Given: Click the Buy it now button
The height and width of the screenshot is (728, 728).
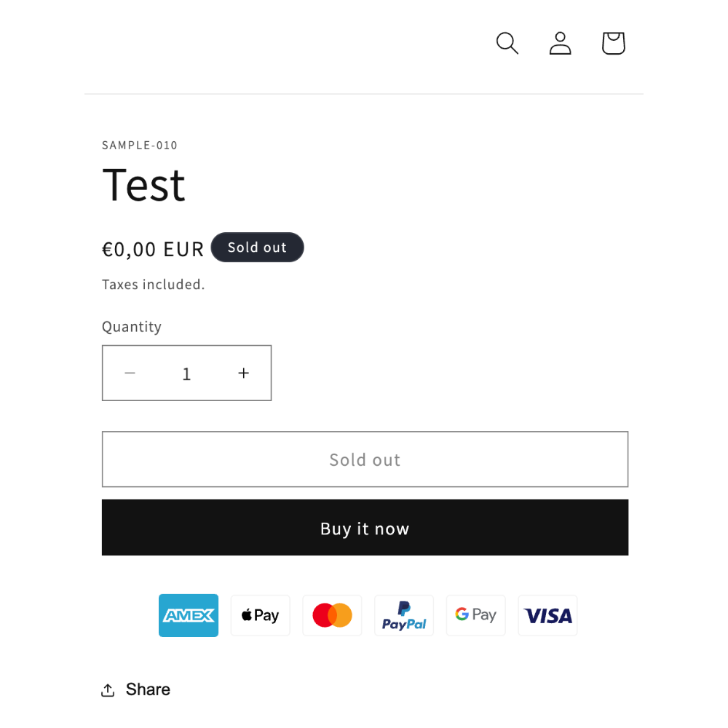Looking at the screenshot, I should pyautogui.click(x=365, y=527).
